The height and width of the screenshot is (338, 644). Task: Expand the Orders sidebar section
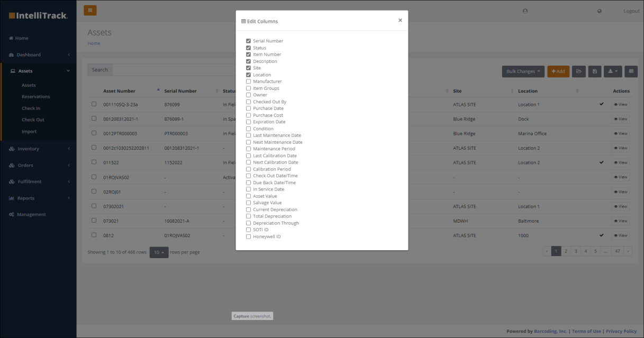[38, 165]
